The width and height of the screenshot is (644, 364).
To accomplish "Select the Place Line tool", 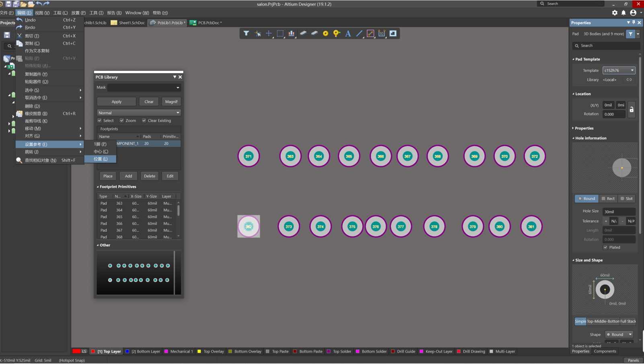I will tap(359, 33).
